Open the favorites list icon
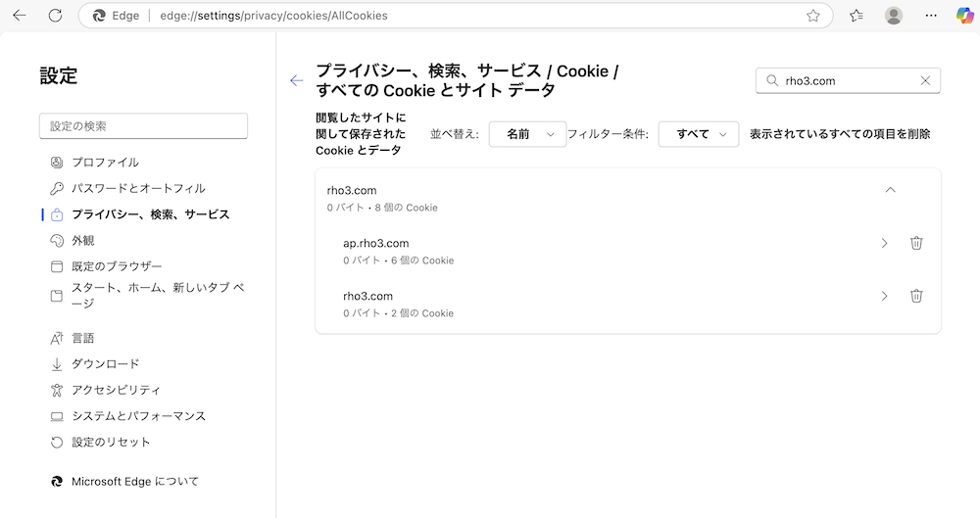980x518 pixels. point(857,16)
